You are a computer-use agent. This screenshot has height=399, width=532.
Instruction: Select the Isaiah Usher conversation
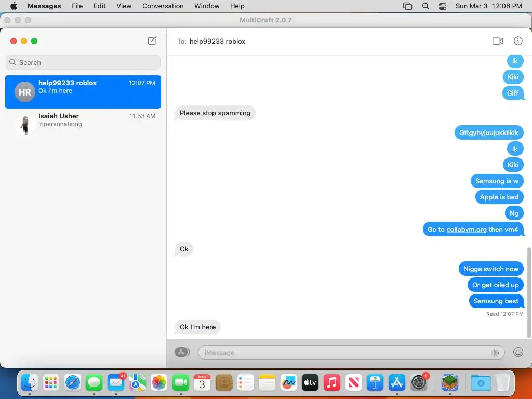(83, 124)
